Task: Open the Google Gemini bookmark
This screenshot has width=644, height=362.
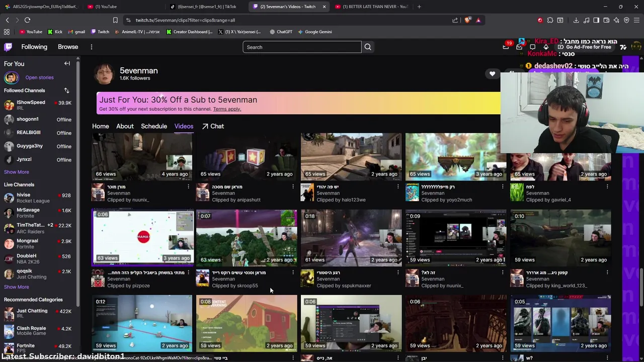Action: tap(314, 32)
